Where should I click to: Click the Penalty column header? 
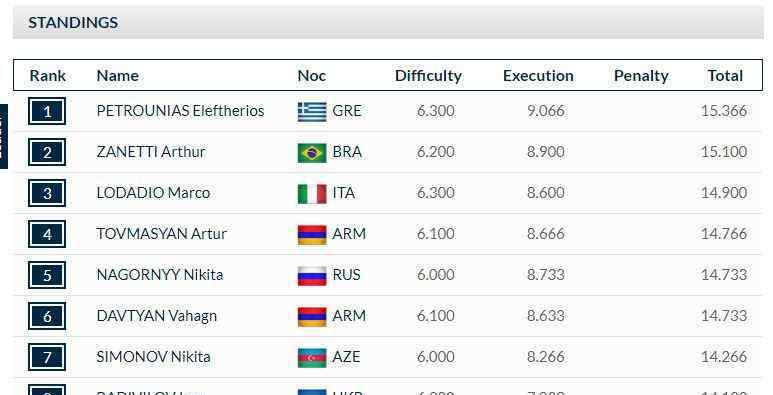tap(641, 75)
